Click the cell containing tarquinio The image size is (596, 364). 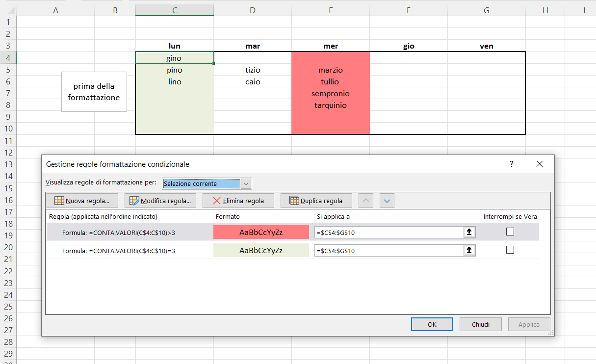pos(331,105)
